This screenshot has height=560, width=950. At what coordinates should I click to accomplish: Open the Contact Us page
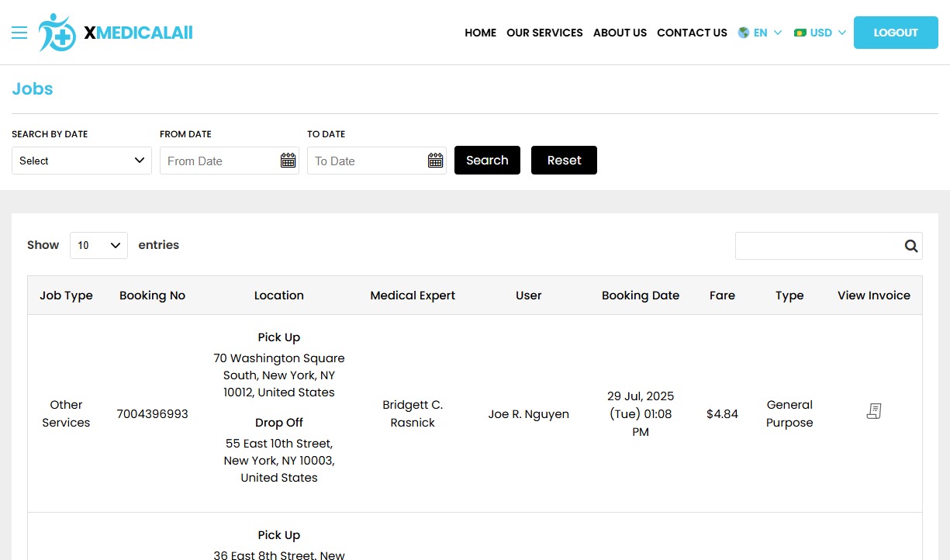pos(692,33)
